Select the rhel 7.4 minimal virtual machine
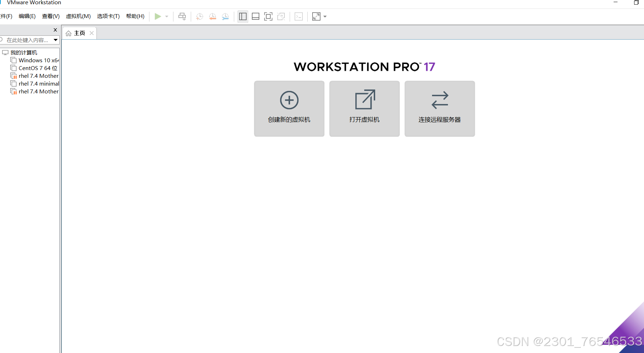 pos(39,83)
